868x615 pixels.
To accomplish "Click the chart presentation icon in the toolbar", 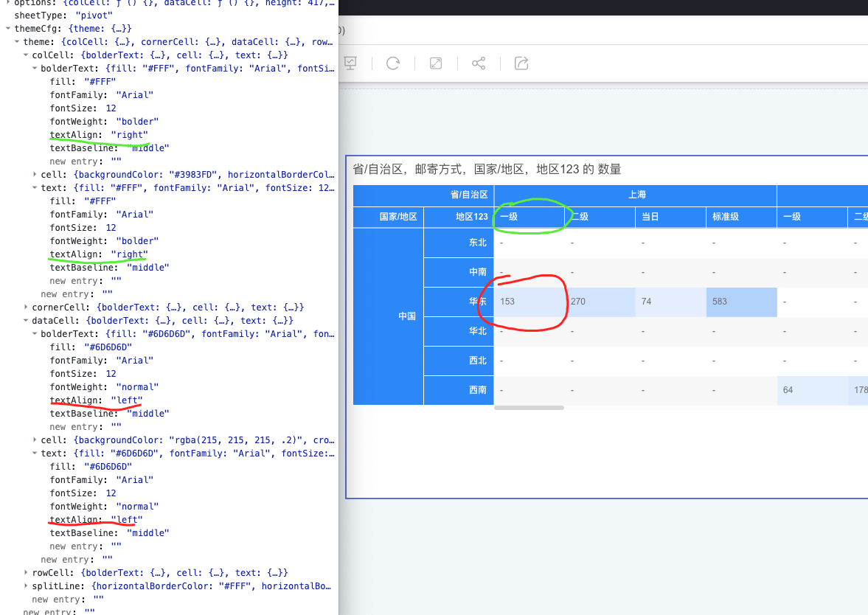I will (350, 63).
